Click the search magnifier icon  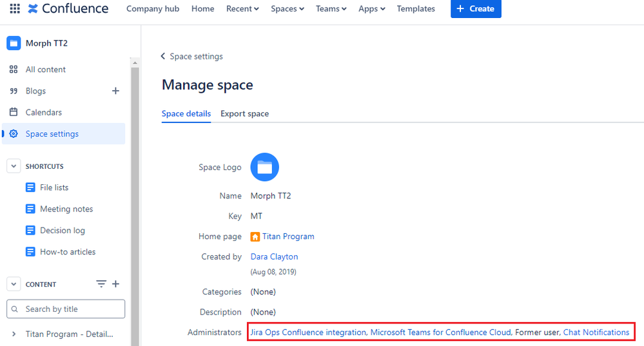[x=15, y=309]
